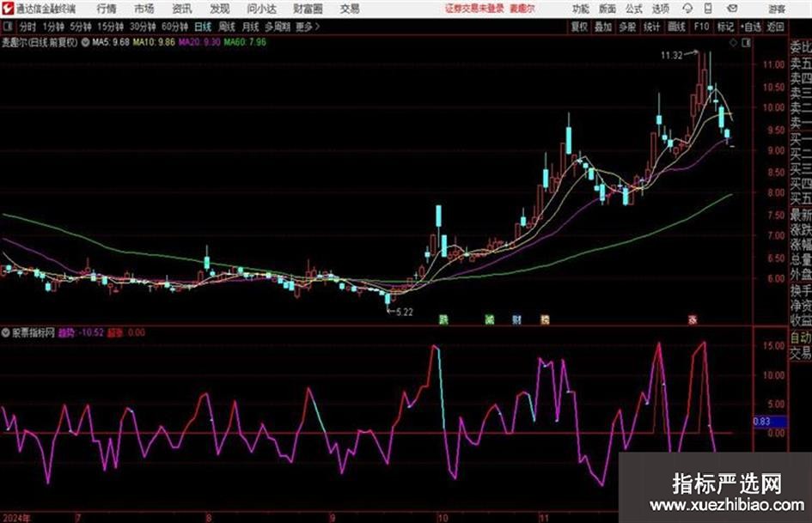The image size is (812, 523).
Task: Expand sub-indicator 股票指标网 dropdown arrow
Action: 6,332
